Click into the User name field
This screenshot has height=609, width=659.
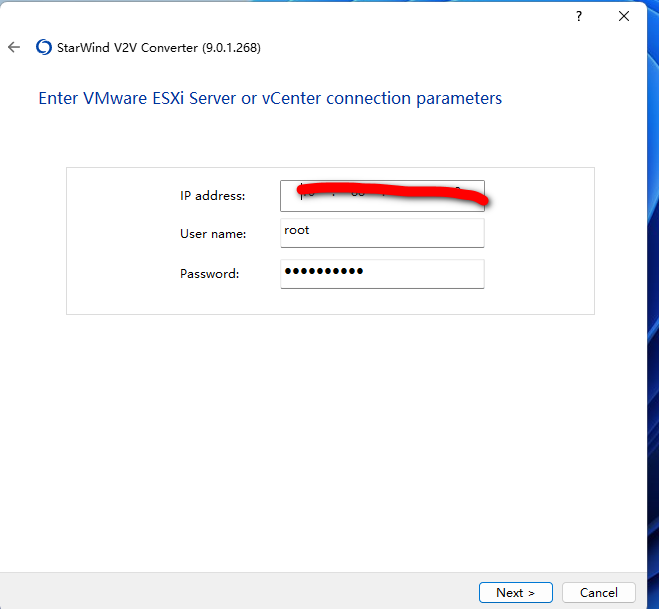tap(382, 233)
